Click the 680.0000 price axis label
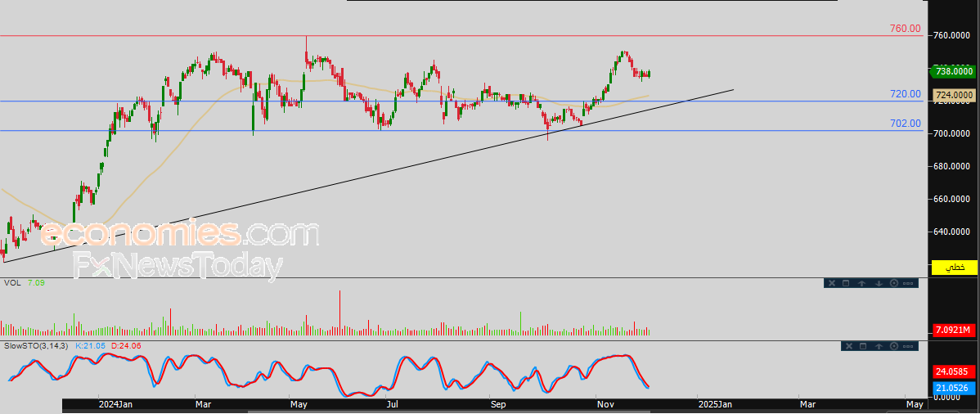The width and height of the screenshot is (980, 414). (951, 166)
